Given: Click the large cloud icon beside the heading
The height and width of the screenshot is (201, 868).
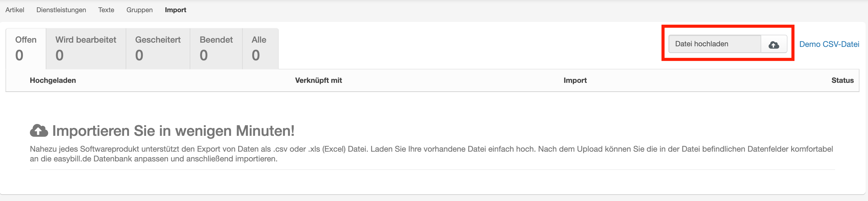Looking at the screenshot, I should [x=39, y=131].
